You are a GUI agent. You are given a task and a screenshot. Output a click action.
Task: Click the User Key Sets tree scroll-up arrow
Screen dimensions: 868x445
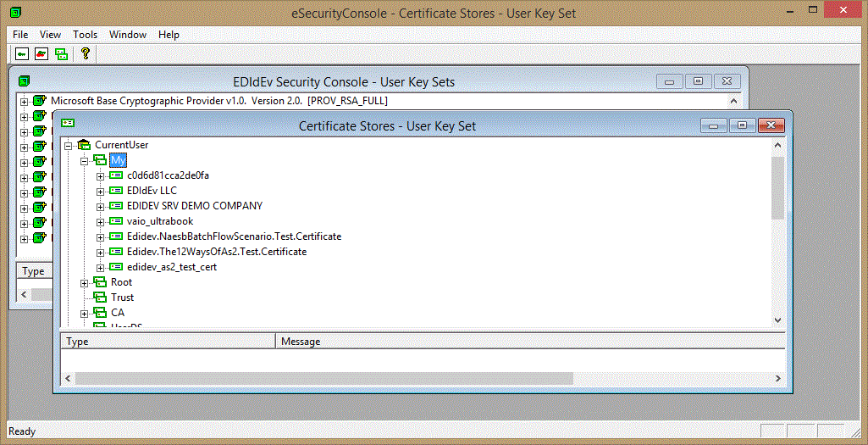(x=733, y=101)
